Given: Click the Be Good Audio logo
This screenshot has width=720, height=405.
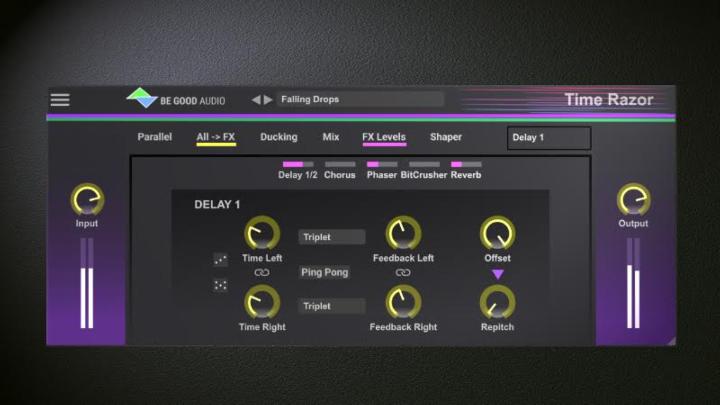Looking at the screenshot, I should pyautogui.click(x=176, y=98).
